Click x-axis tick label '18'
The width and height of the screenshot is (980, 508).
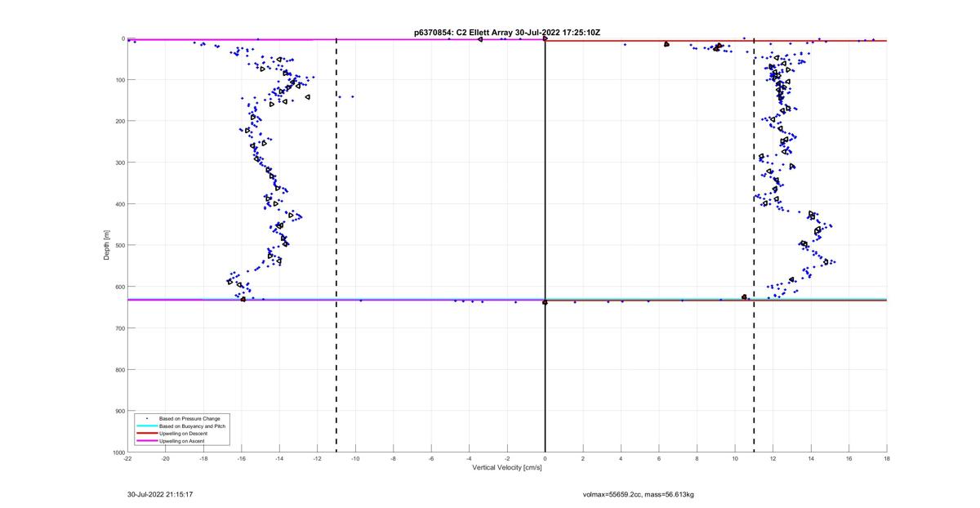click(x=887, y=459)
